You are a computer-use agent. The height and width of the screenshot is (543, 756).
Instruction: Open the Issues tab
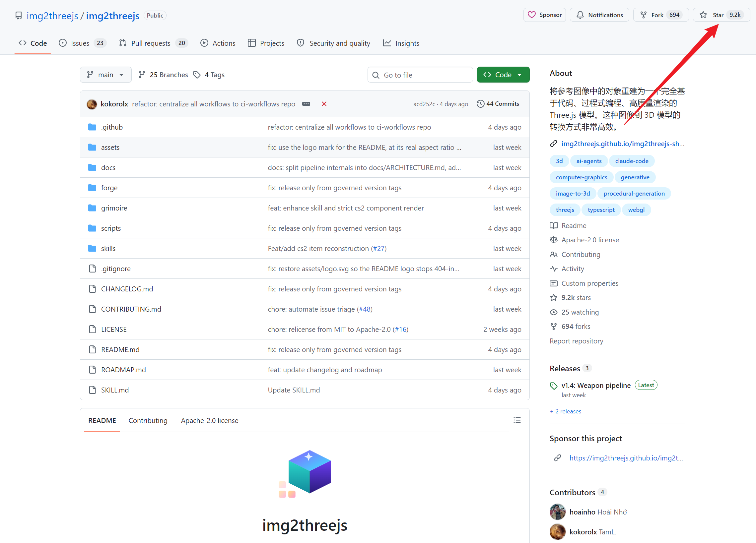(x=82, y=43)
